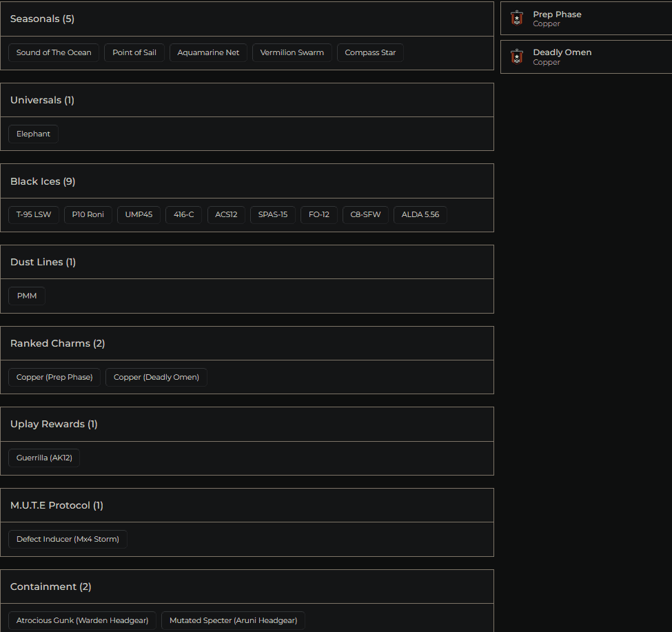The image size is (672, 632).
Task: Select the T-95 LSW Black Ice
Action: (34, 215)
